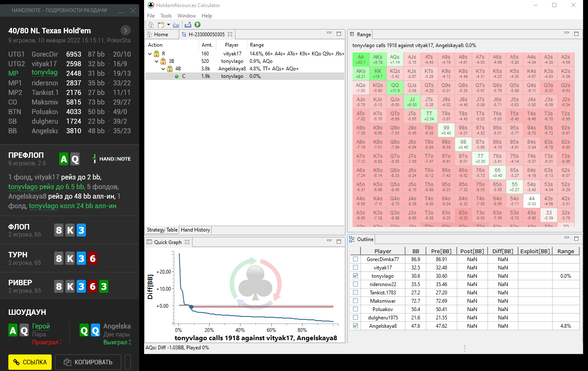Click the tonyvlago link in the MP row
The height and width of the screenshot is (371, 588).
point(45,72)
